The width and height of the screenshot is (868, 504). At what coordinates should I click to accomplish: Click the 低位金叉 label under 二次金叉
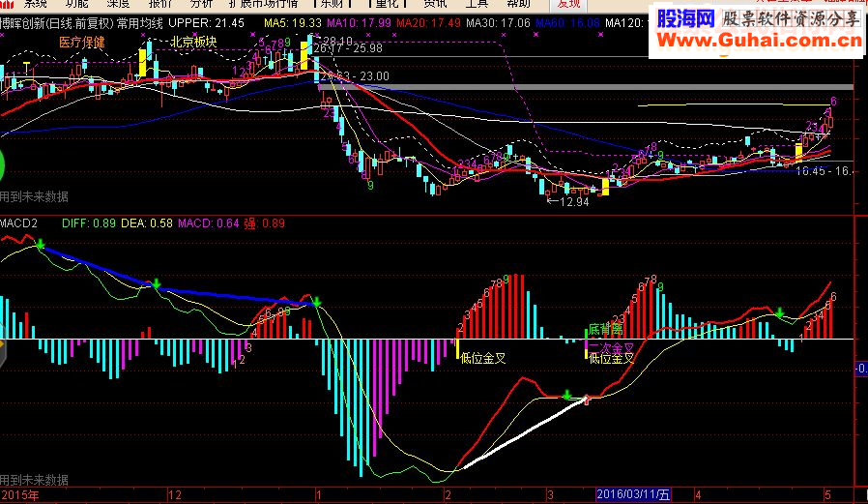[611, 358]
